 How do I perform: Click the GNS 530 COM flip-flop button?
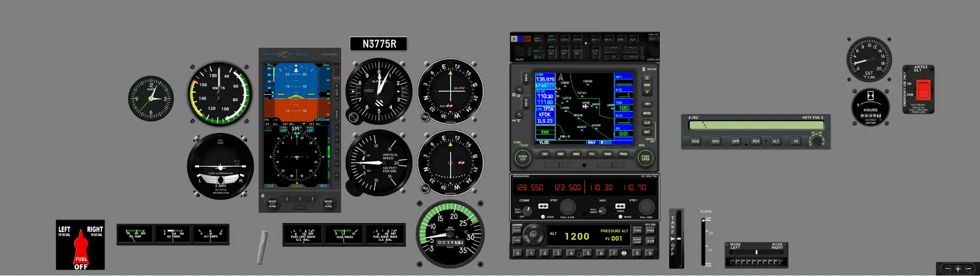526,77
